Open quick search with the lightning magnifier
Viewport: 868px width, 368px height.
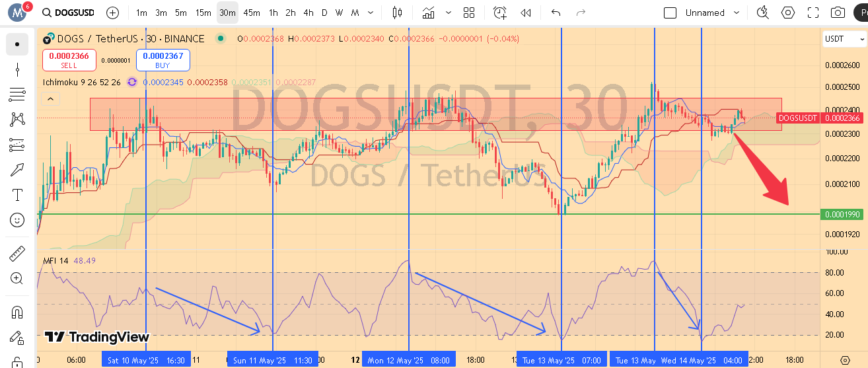(x=764, y=13)
